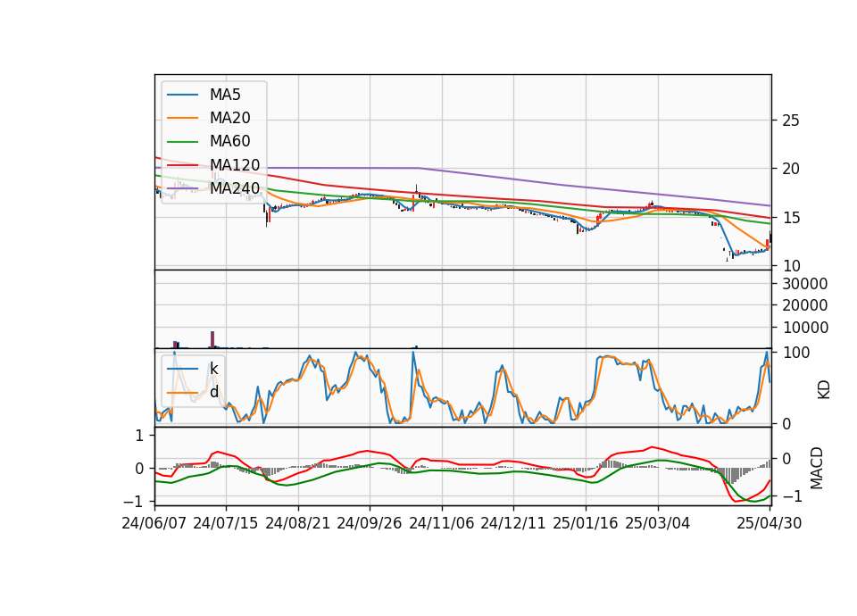Screen dimensions: 857x616
Task: Click the MA240 legend label
Action: (235, 188)
